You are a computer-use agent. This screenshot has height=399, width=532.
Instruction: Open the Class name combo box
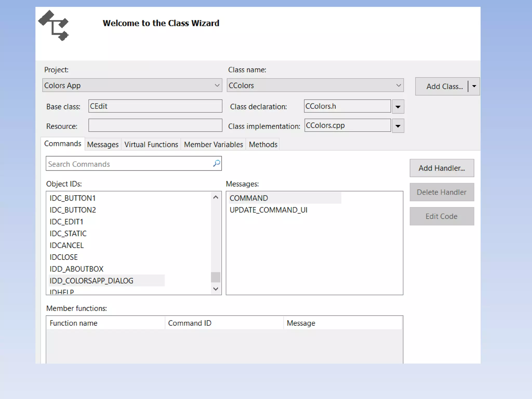315,85
